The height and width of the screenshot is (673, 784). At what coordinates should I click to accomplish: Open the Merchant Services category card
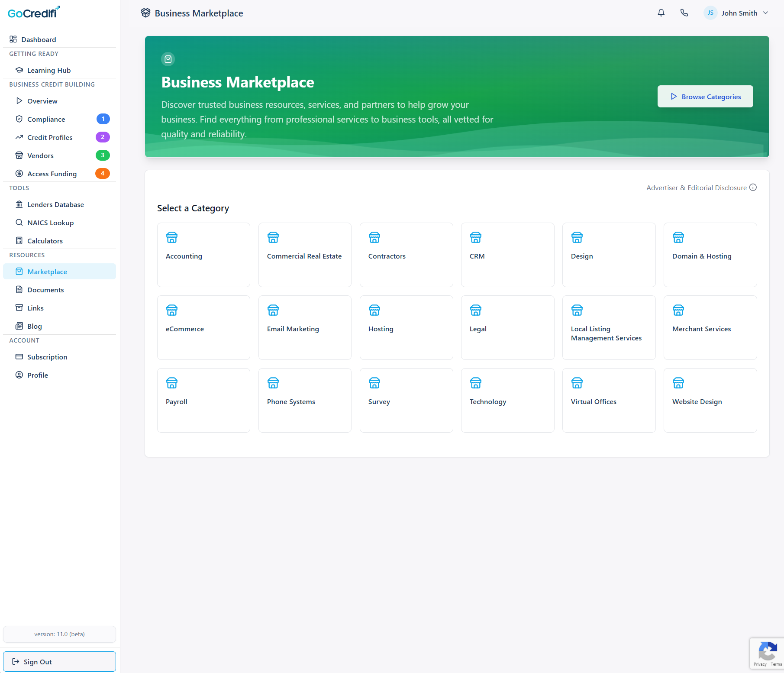(710, 327)
